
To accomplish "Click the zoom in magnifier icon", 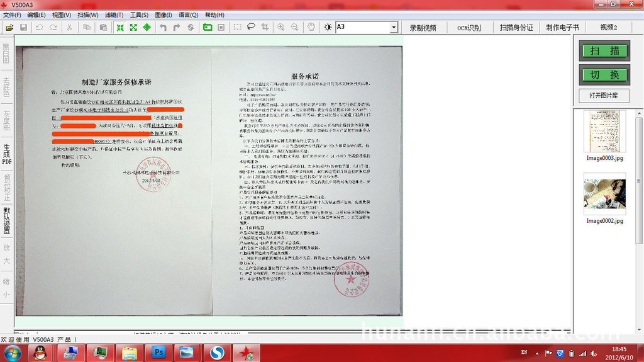I will (280, 28).
